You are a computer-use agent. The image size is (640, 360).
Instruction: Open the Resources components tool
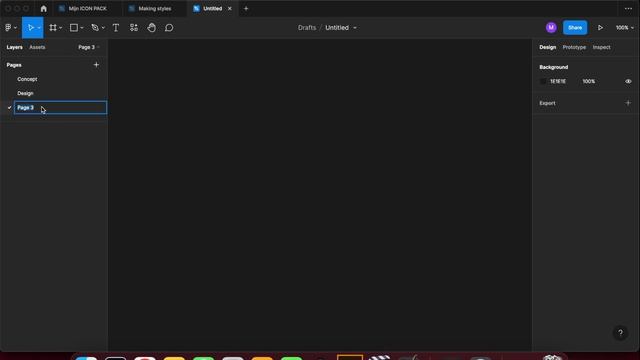click(134, 28)
